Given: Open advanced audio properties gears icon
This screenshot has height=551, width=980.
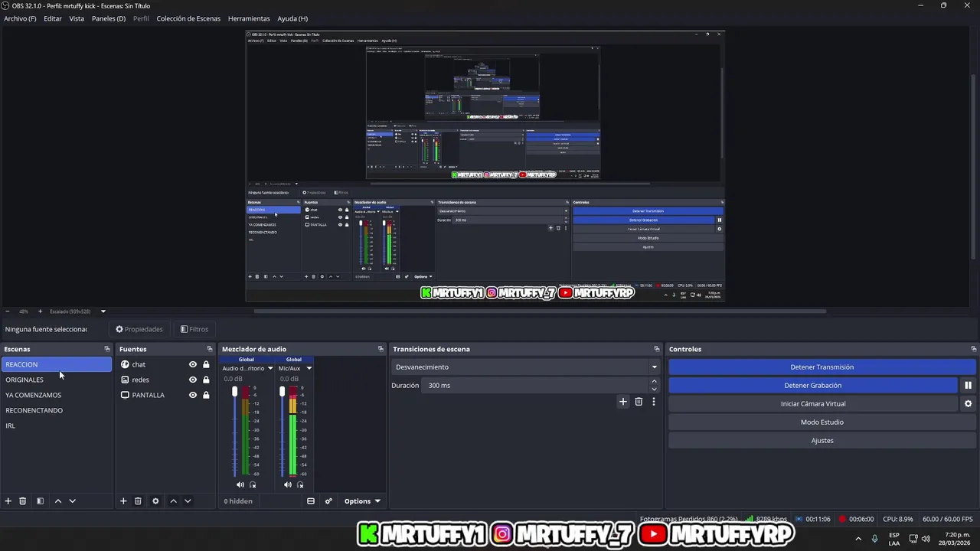Looking at the screenshot, I should 328,501.
